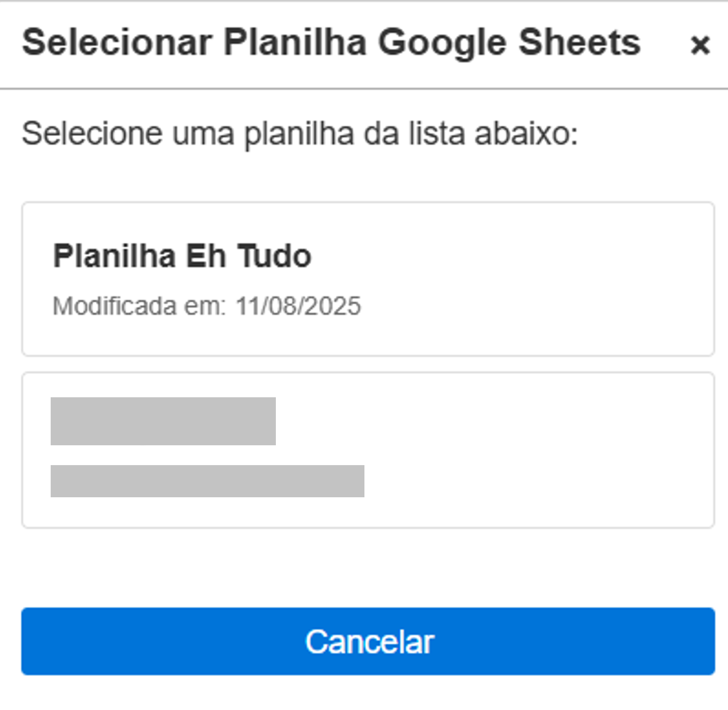The width and height of the screenshot is (728, 710).
Task: Dismiss the dialog with the X icon
Action: (700, 45)
